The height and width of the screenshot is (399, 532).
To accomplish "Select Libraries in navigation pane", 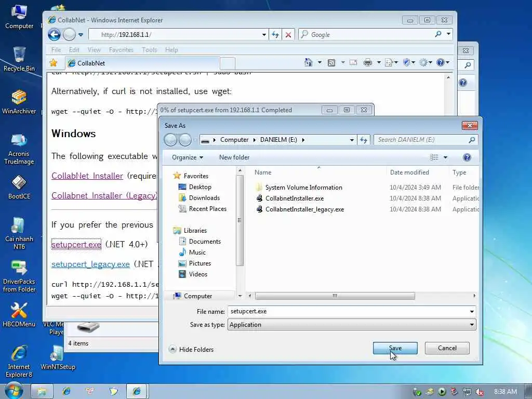I will pos(195,231).
